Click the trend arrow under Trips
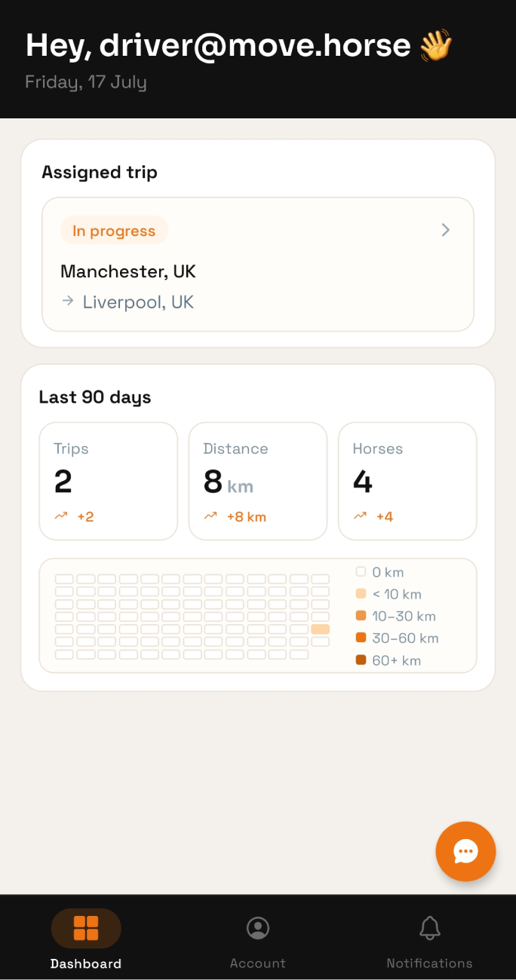The width and height of the screenshot is (516, 980). click(x=61, y=516)
